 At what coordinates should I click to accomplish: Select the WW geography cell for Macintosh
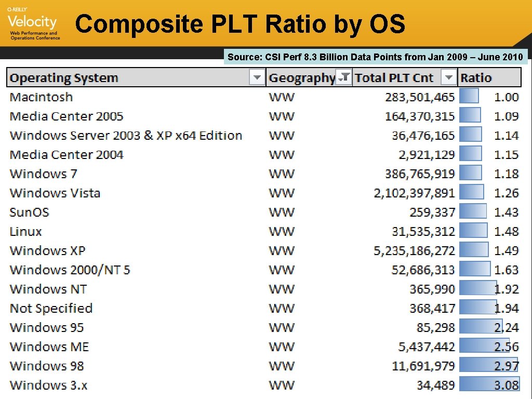(282, 97)
